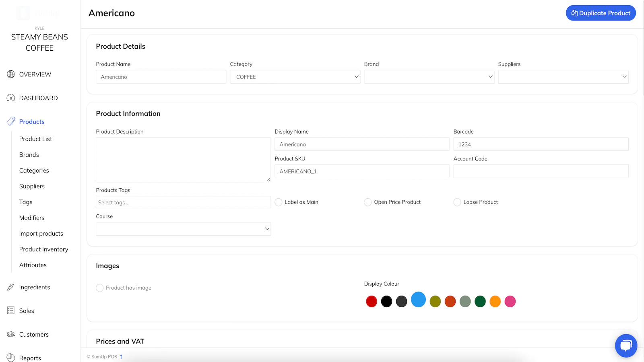
Task: Click the Products tag icon
Action: click(11, 121)
